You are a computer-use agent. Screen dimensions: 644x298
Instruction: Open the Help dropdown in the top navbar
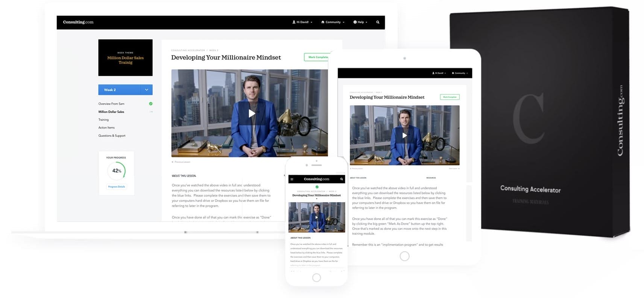[x=360, y=22]
